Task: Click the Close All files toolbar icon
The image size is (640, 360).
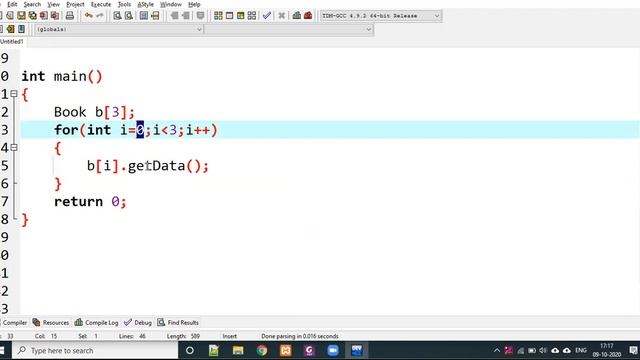Action: pyautogui.click(x=54, y=16)
